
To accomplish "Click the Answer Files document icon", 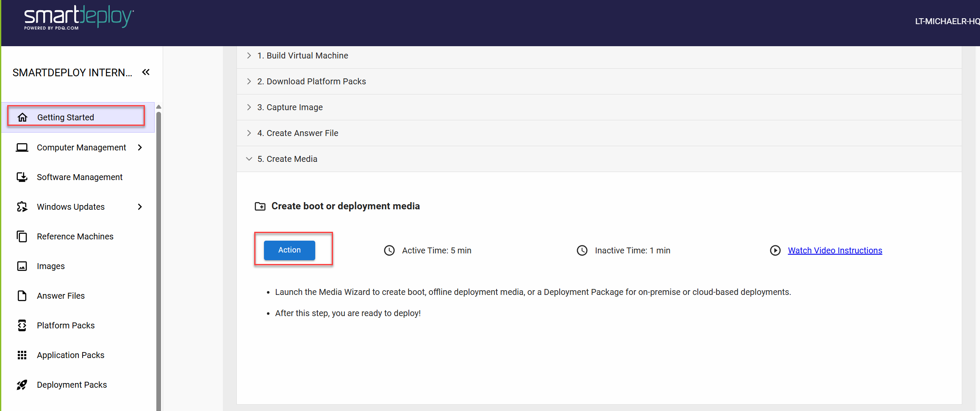I will pyautogui.click(x=22, y=296).
